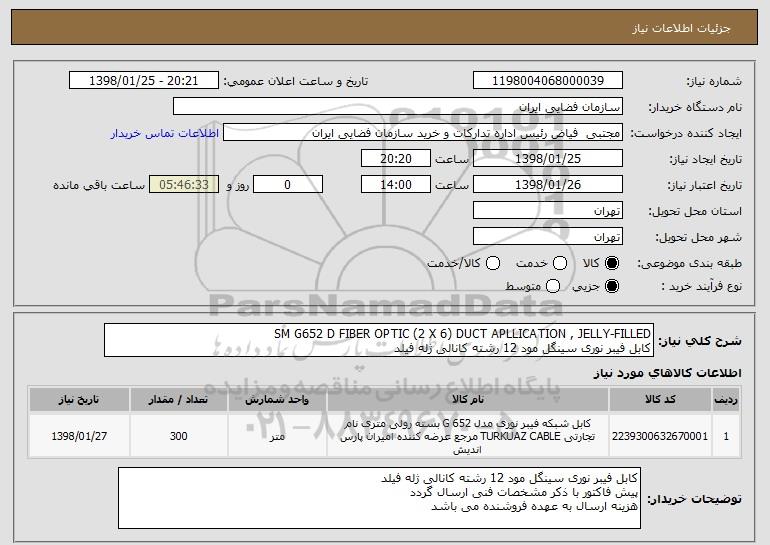Click the creation time field 20:20
The width and height of the screenshot is (770, 545).
pyautogui.click(x=396, y=159)
